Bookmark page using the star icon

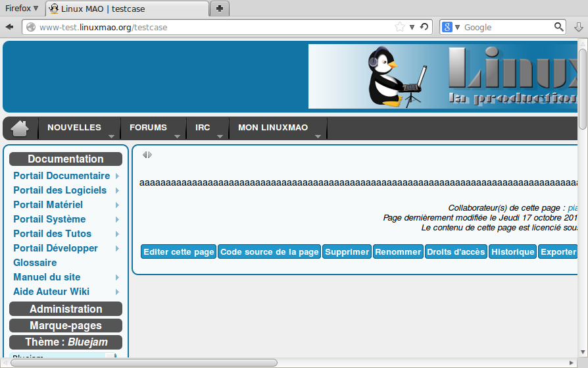[x=400, y=27]
